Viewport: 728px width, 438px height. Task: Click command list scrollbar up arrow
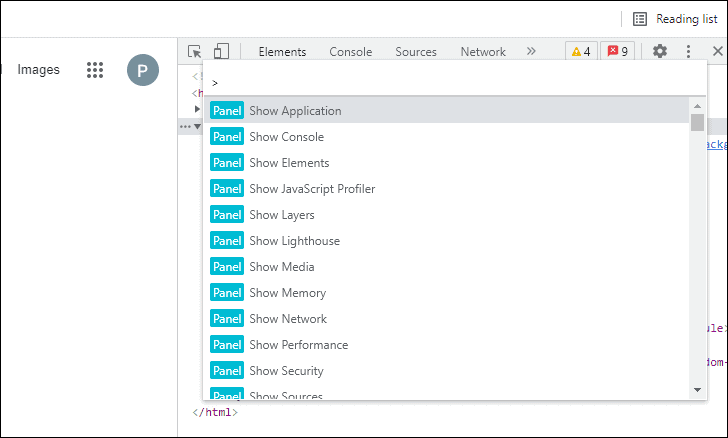[x=697, y=106]
